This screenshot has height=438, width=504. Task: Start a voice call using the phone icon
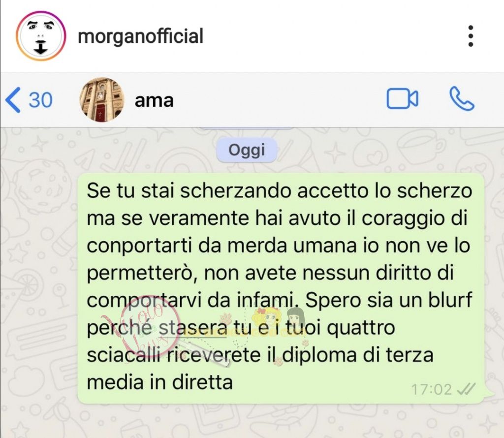(462, 98)
